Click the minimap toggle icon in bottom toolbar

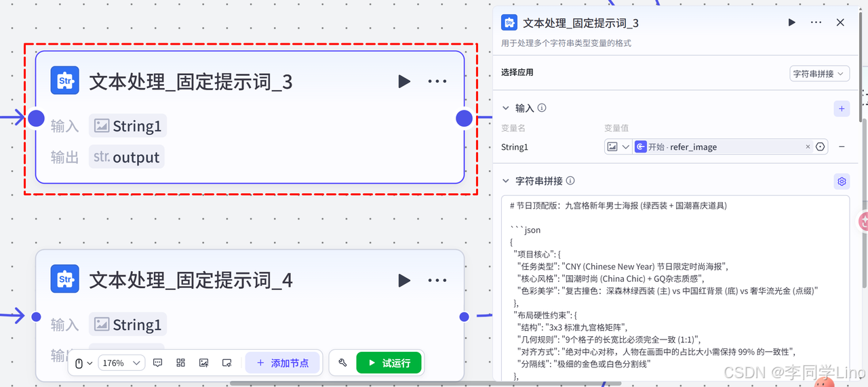227,363
